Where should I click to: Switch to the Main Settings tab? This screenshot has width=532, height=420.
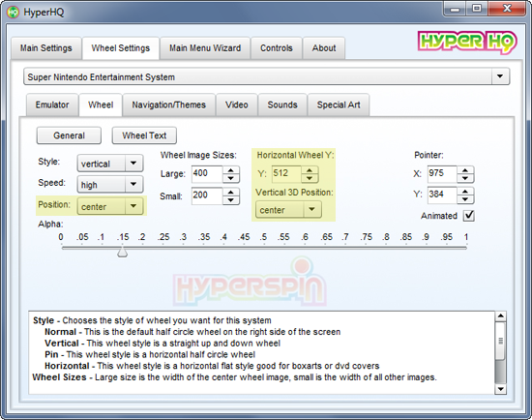46,48
